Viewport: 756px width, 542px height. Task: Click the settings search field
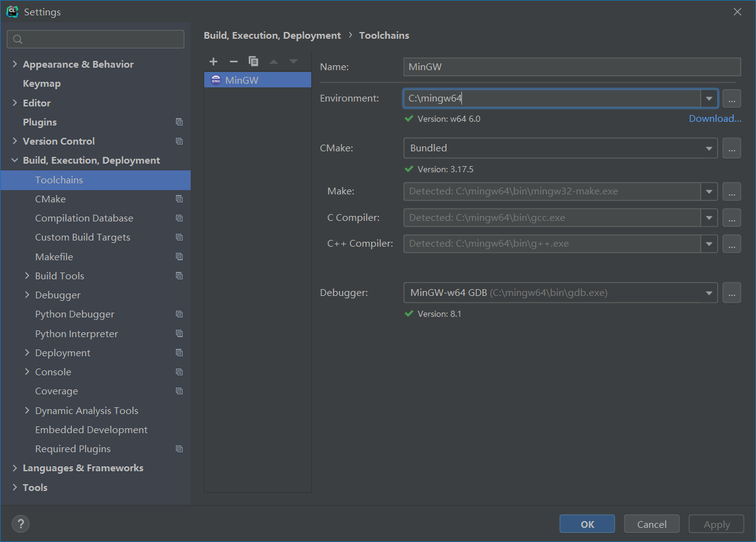[x=95, y=39]
